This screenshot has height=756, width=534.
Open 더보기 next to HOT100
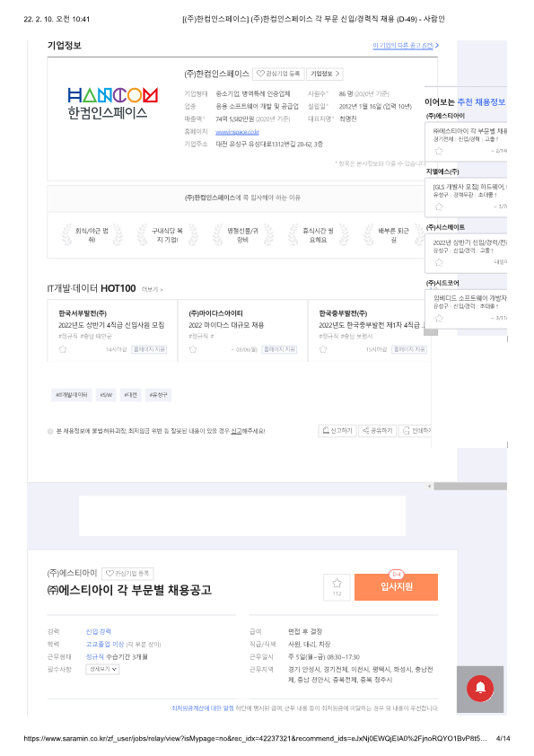pos(153,289)
